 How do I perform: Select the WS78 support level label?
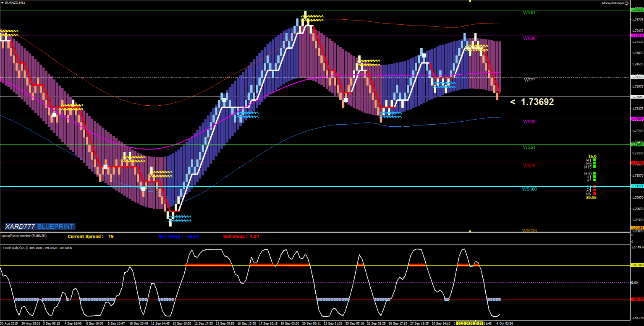[x=529, y=165]
